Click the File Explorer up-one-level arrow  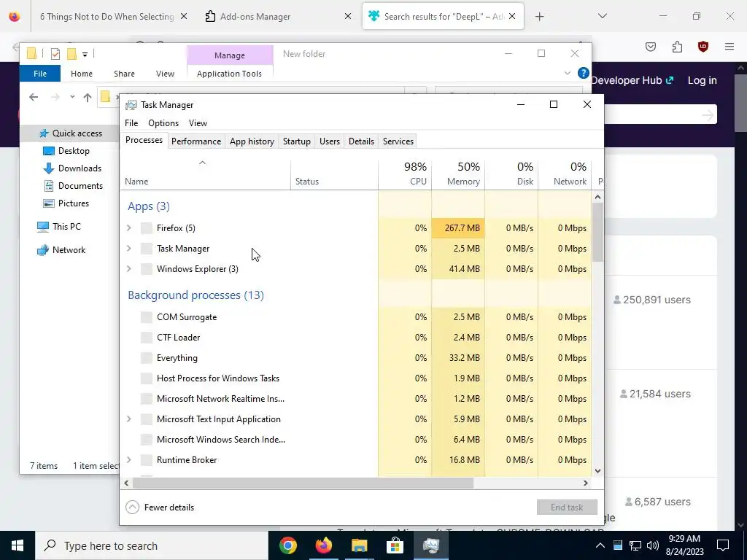pos(88,97)
